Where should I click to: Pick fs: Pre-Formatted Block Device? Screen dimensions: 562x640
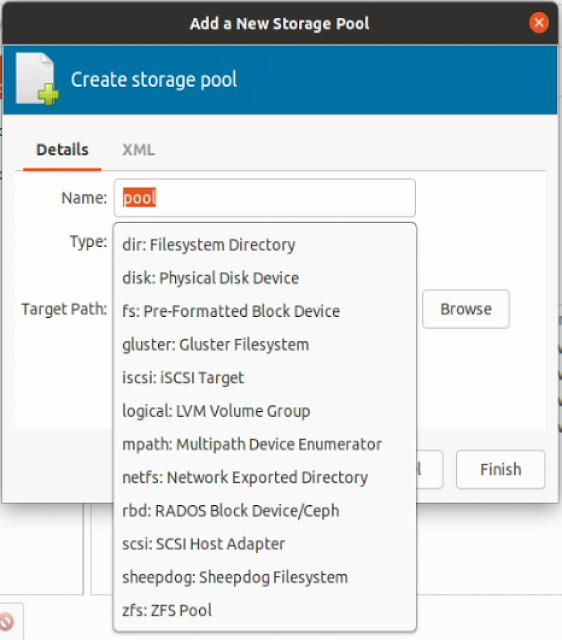[x=264, y=311]
